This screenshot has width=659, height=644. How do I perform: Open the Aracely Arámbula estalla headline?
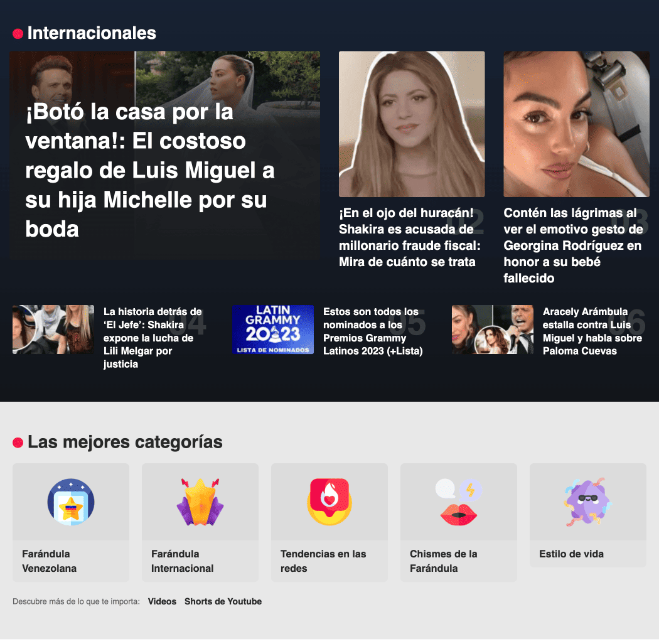click(592, 331)
